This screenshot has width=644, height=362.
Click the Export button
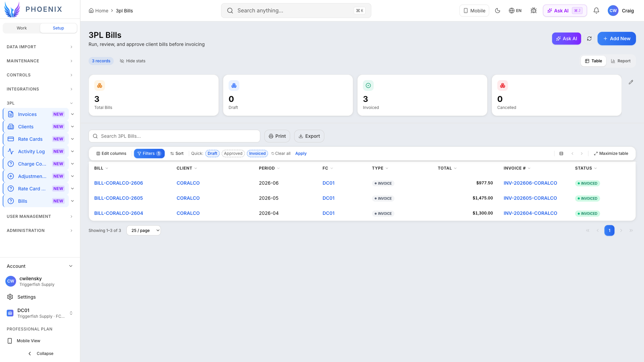pyautogui.click(x=309, y=136)
